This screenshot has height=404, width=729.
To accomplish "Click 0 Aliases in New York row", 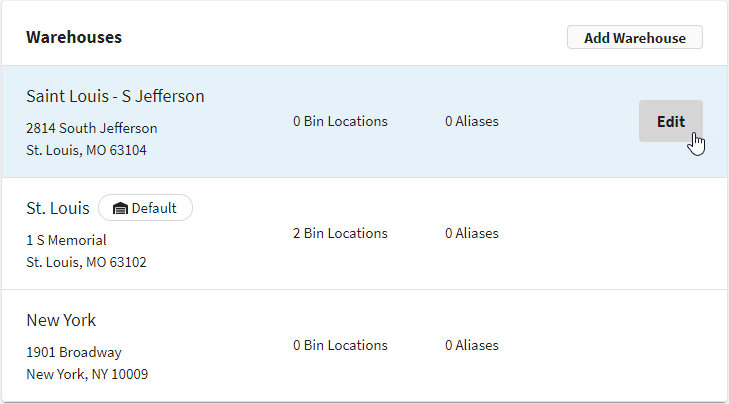I will pos(472,345).
